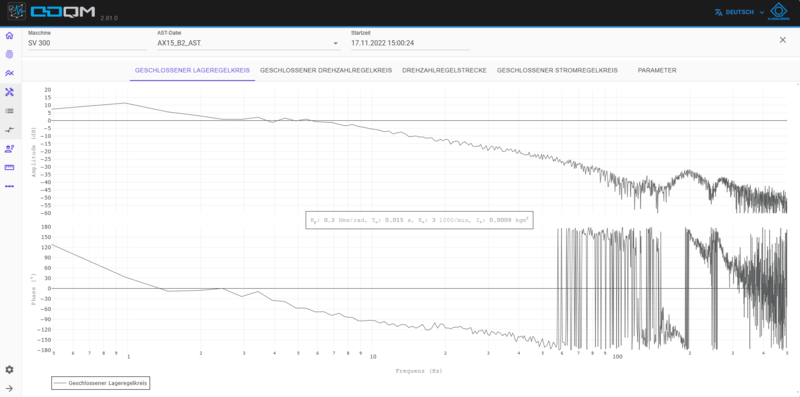Image resolution: width=800 pixels, height=397 pixels.
Task: Open the ruler measurement icon in sidebar
Action: click(x=9, y=167)
